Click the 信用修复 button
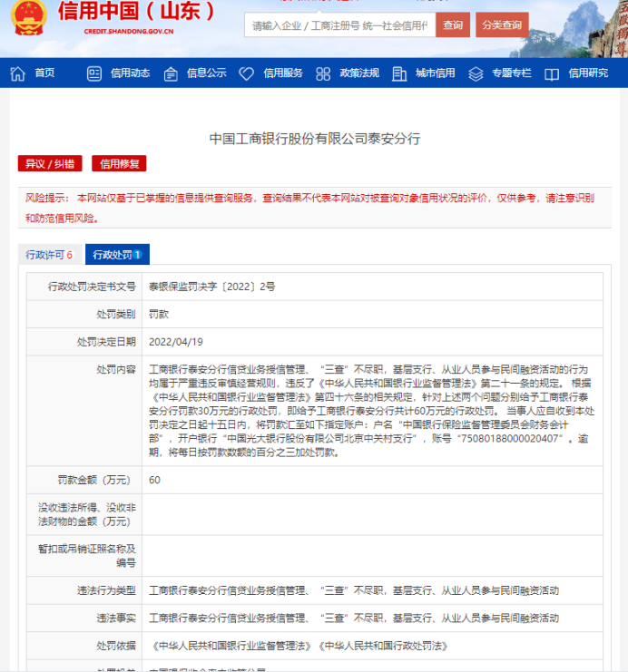 coord(119,163)
